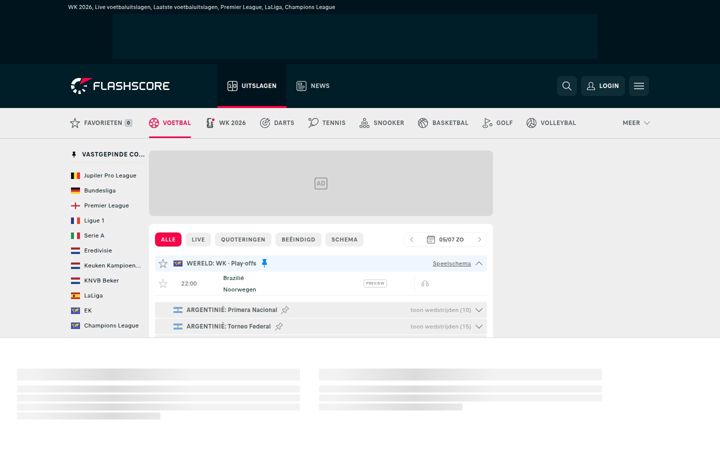Select the Volleybal sport tab
The height and width of the screenshot is (450, 720).
tap(551, 123)
